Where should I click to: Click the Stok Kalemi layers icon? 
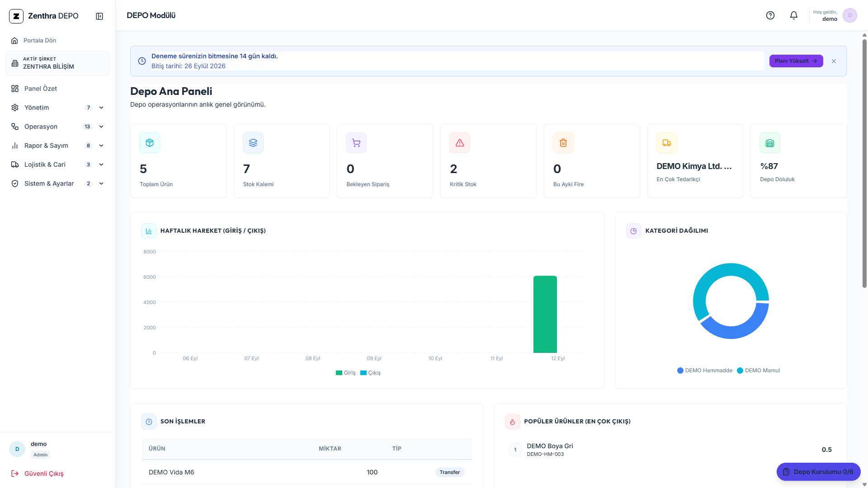[x=253, y=143]
